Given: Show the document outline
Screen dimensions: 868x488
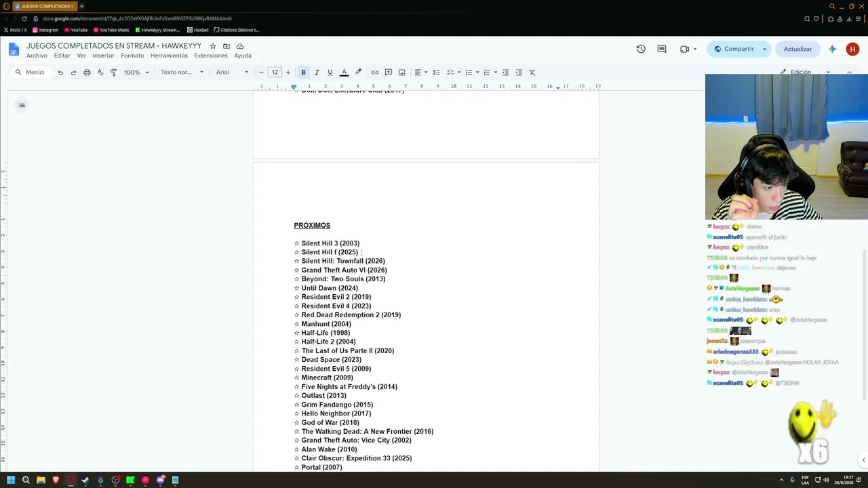Looking at the screenshot, I should [x=22, y=105].
